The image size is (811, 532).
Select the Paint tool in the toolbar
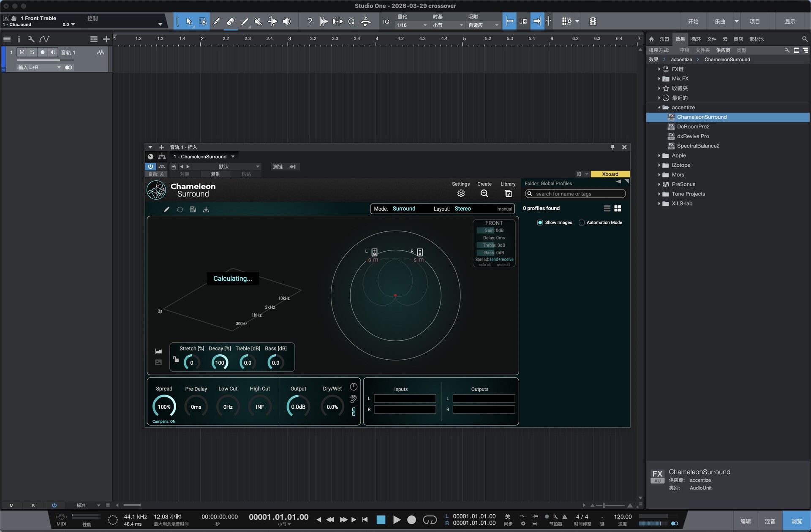(x=245, y=21)
